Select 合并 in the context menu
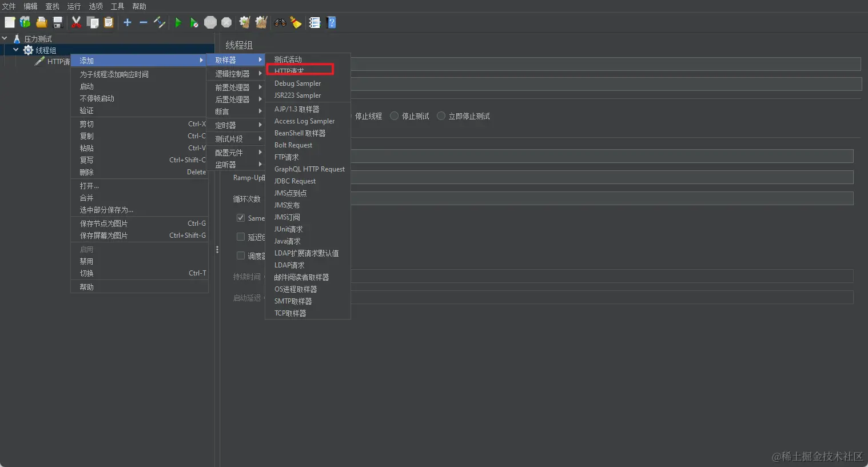 point(139,198)
